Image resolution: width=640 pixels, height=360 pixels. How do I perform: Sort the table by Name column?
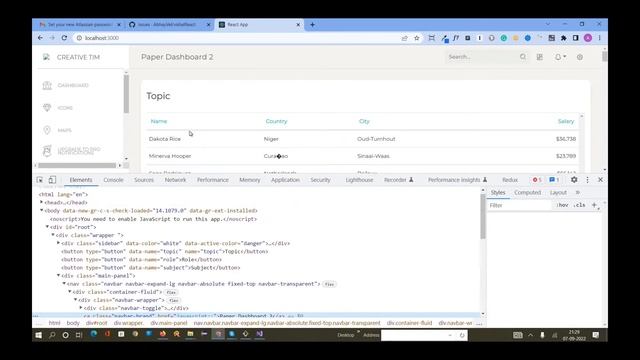[x=159, y=121]
